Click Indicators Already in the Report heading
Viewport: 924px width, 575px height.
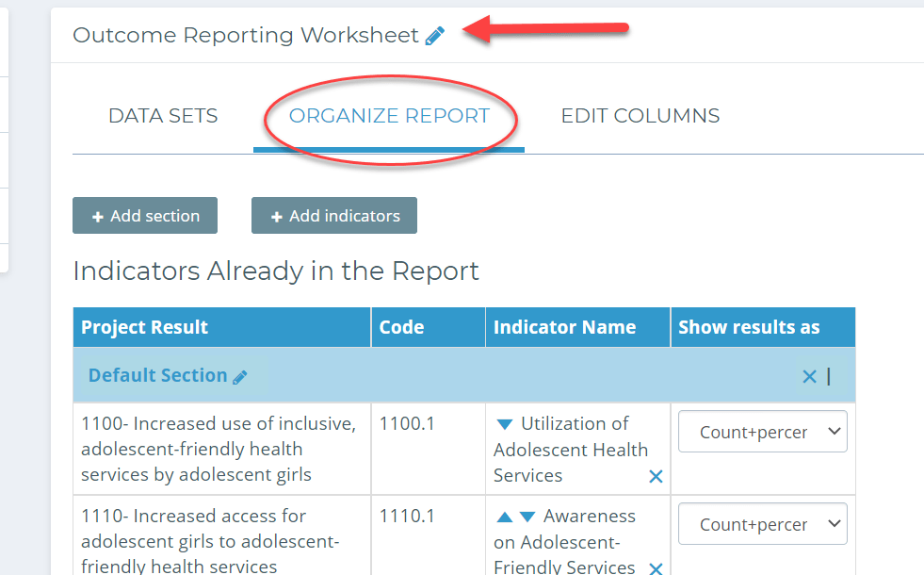pyautogui.click(x=276, y=271)
